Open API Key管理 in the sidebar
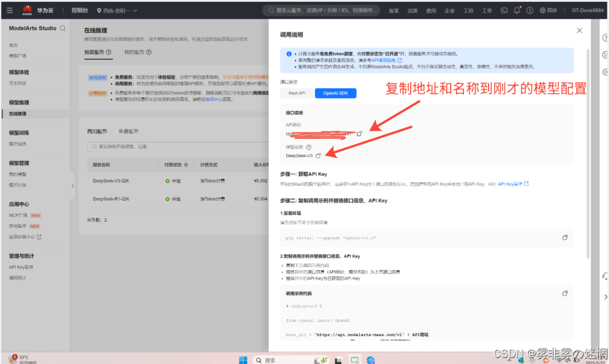This screenshot has height=364, width=609. click(21, 267)
